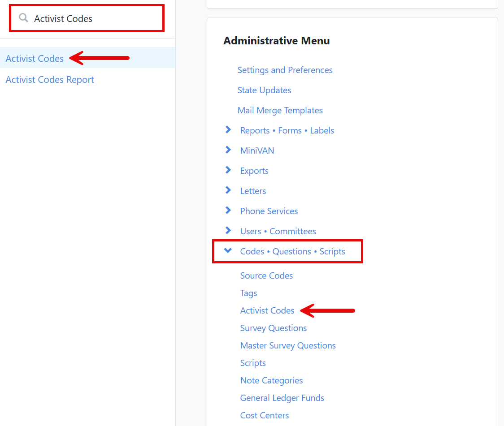This screenshot has height=426, width=504.
Task: Click the Activist Codes search field
Action: pos(87,18)
